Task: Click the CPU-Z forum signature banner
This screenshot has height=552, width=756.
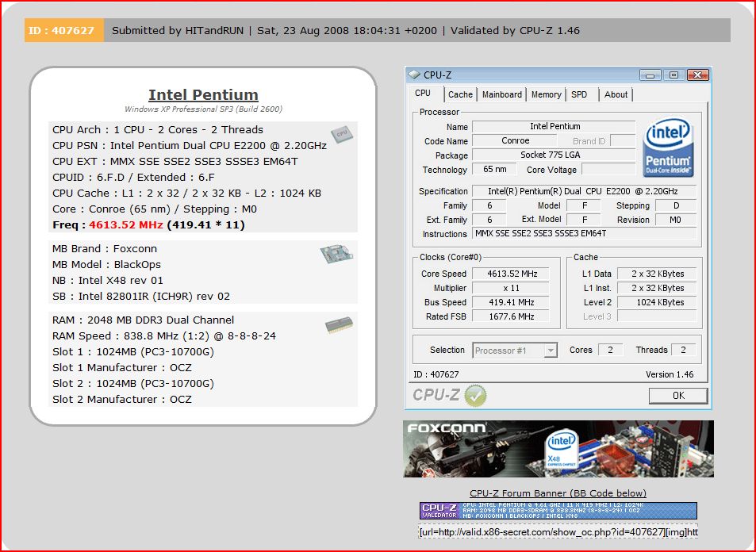Action: pos(558,511)
